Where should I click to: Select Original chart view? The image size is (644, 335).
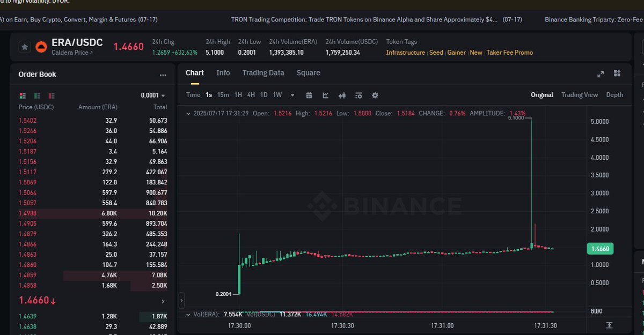pyautogui.click(x=542, y=95)
